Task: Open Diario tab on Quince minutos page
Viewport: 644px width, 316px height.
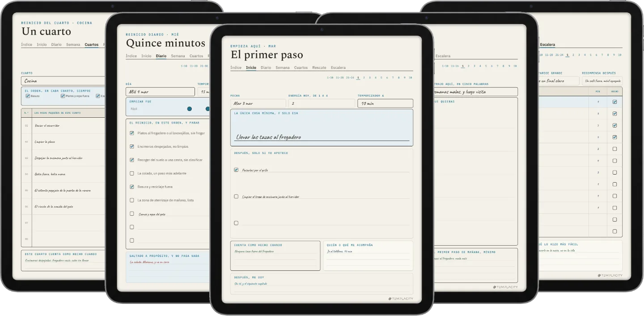Action: click(x=161, y=56)
